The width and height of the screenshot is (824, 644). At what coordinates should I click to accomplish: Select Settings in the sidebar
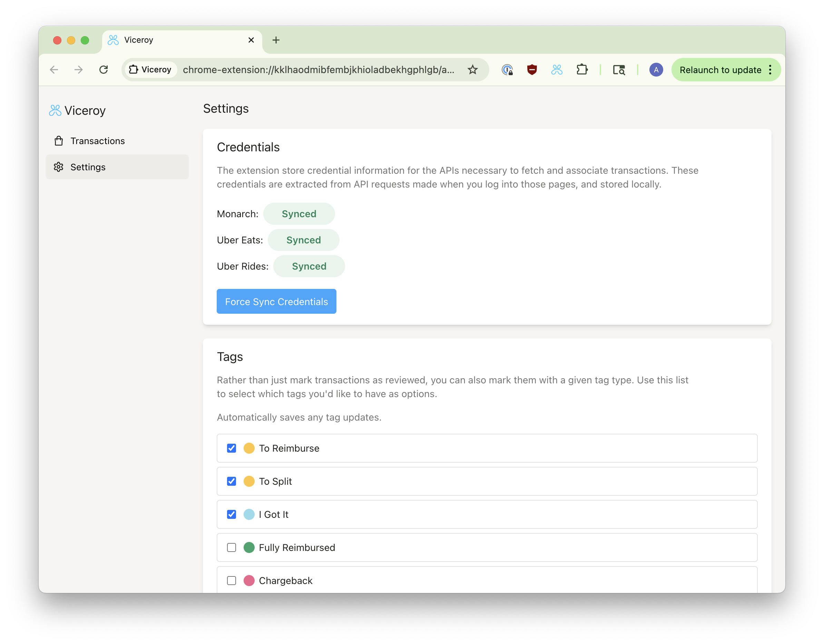point(88,167)
